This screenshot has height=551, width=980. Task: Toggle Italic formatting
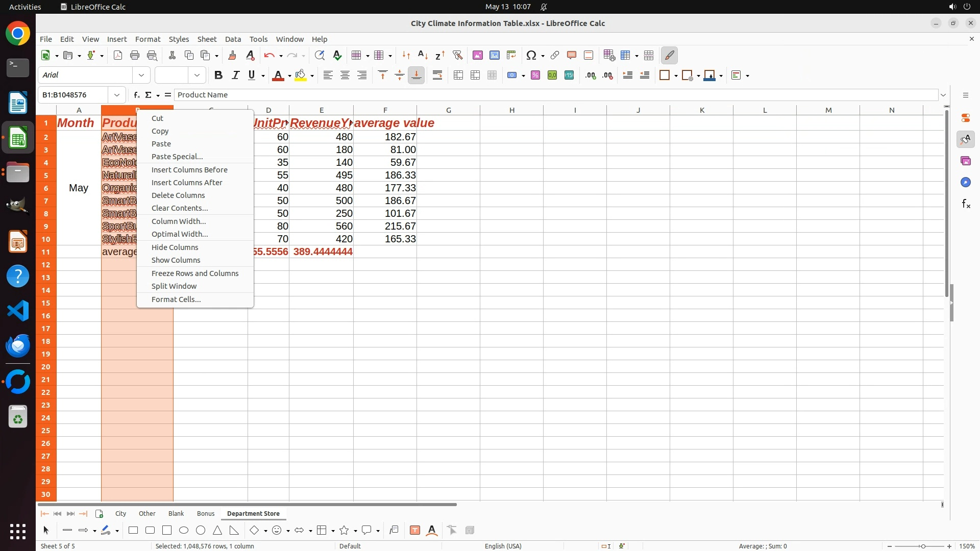pyautogui.click(x=235, y=75)
